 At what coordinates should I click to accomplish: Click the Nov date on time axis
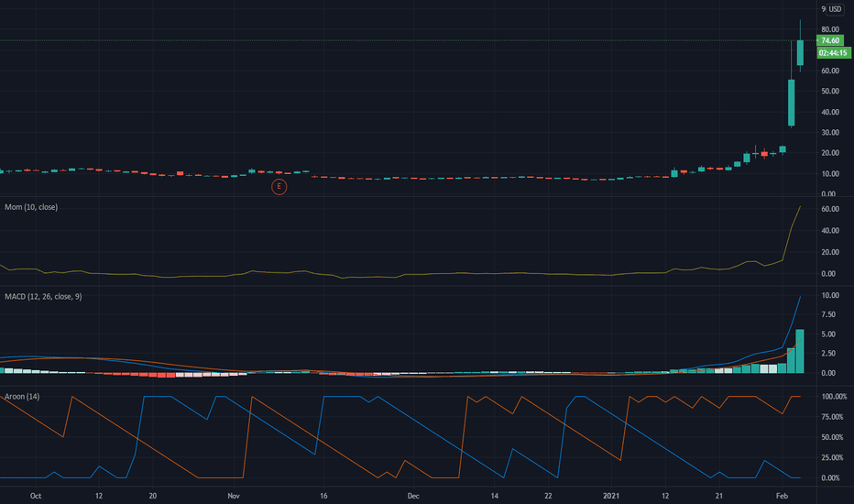click(234, 496)
